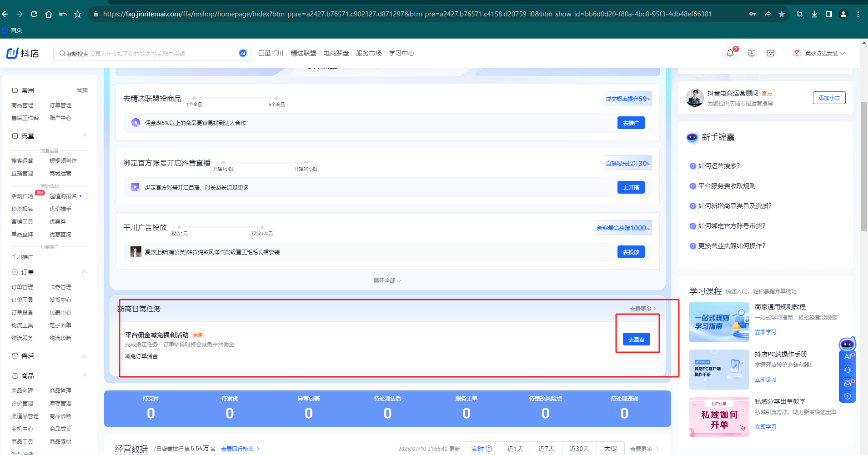Select the 实时 data range option

click(x=482, y=449)
